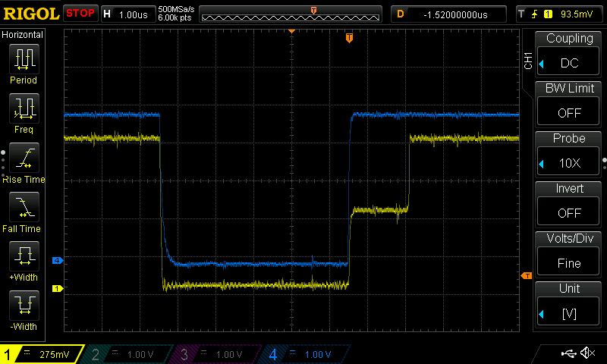Choose the Rise Time measurement icon
Viewport: 607px width, 364px height.
24,158
